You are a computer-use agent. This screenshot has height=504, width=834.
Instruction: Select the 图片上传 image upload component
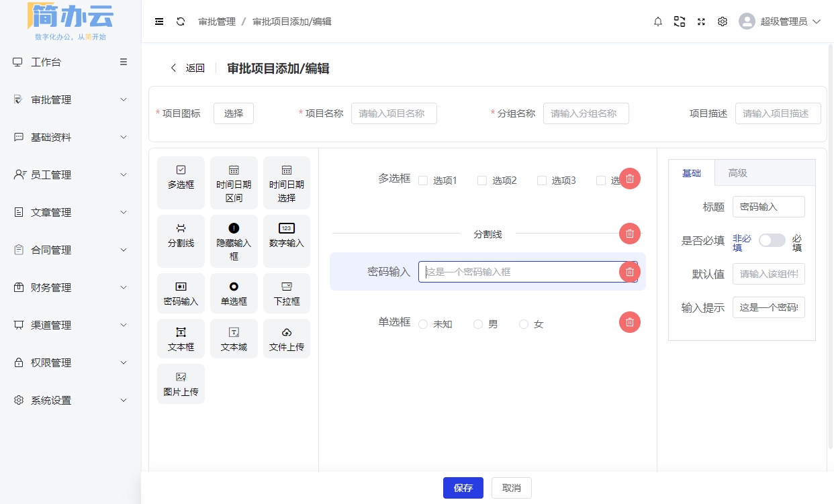(x=181, y=383)
